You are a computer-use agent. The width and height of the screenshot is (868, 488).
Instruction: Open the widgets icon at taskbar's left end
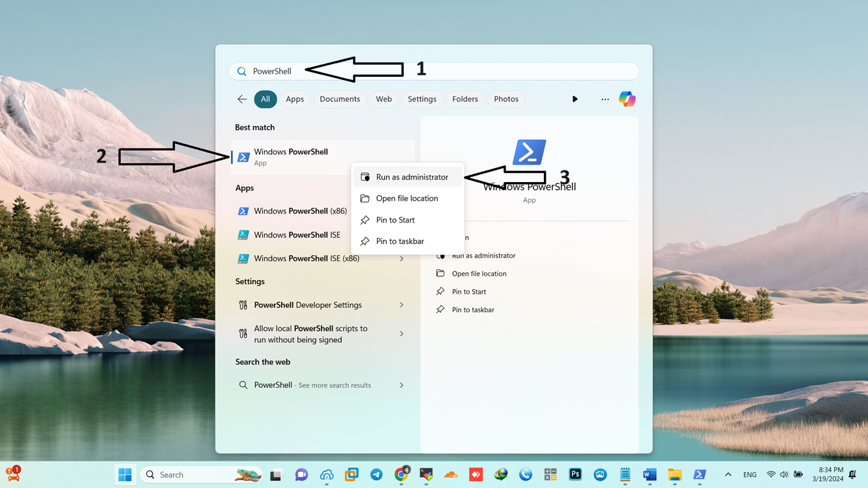tap(14, 474)
